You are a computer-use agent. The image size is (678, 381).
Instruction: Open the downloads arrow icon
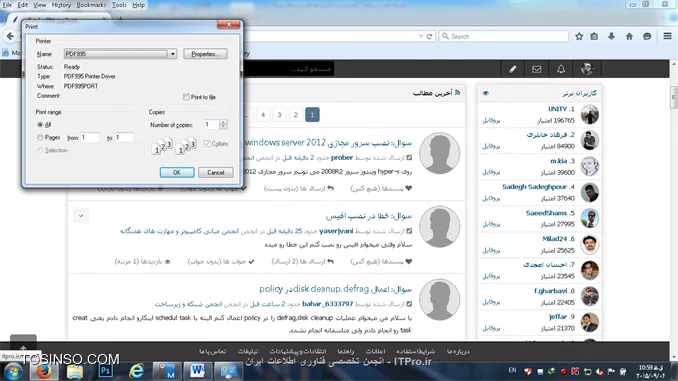click(611, 36)
